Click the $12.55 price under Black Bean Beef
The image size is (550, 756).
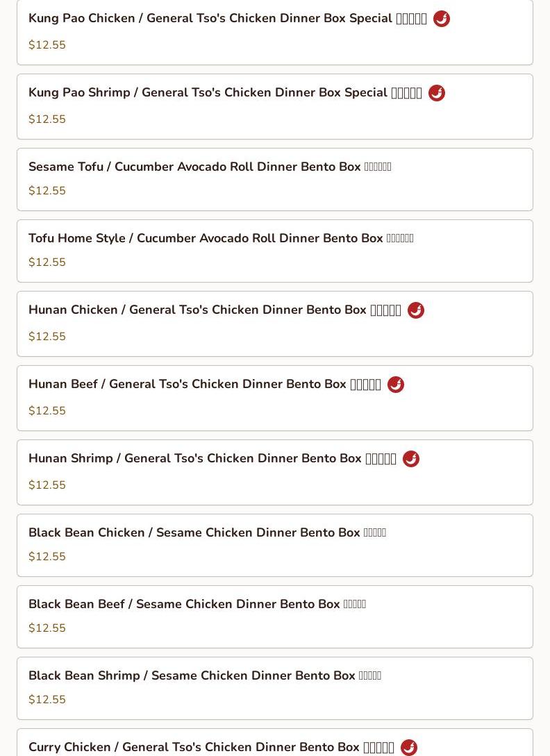(47, 628)
